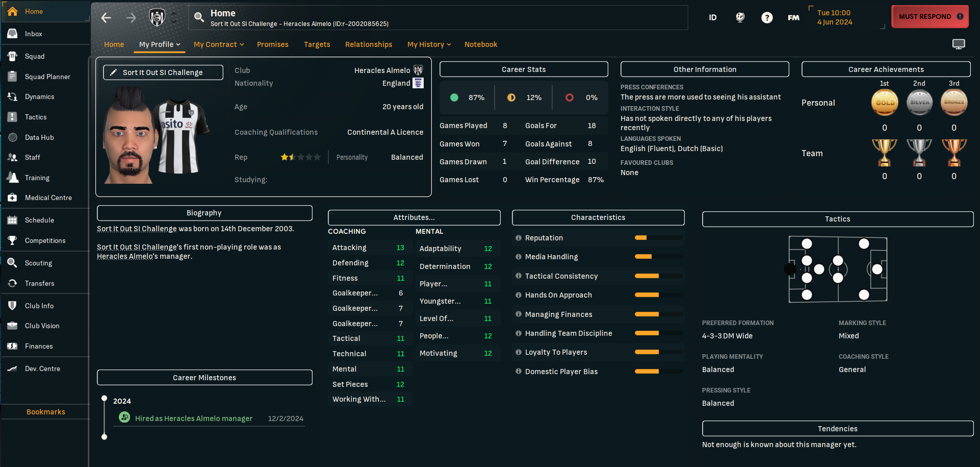Open the Career Milestones header

pos(204,378)
